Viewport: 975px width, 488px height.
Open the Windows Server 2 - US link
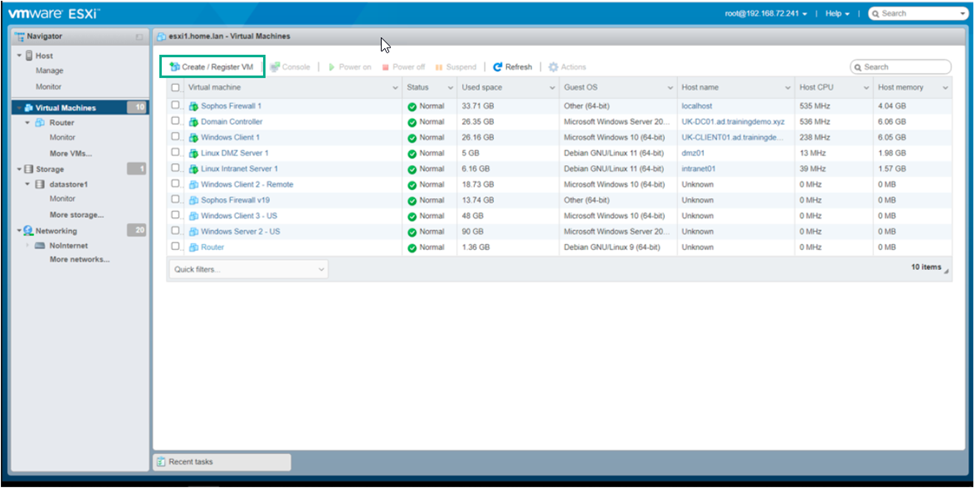coord(240,231)
